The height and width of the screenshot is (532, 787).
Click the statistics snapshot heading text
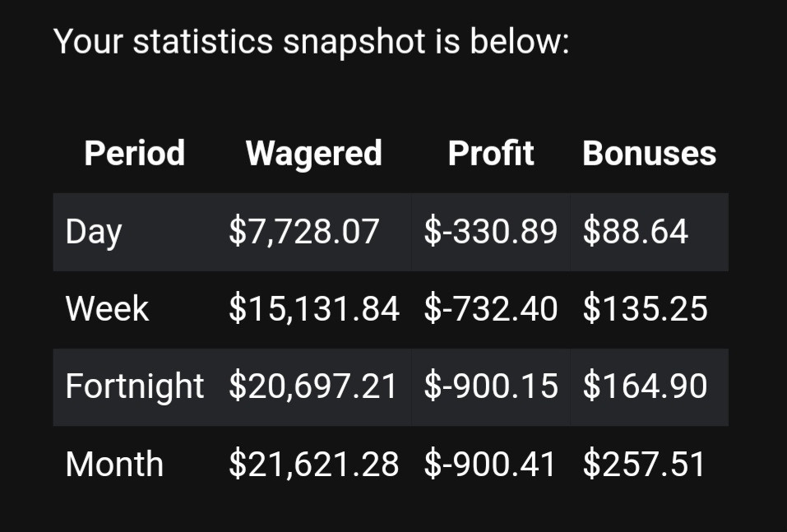point(312,41)
